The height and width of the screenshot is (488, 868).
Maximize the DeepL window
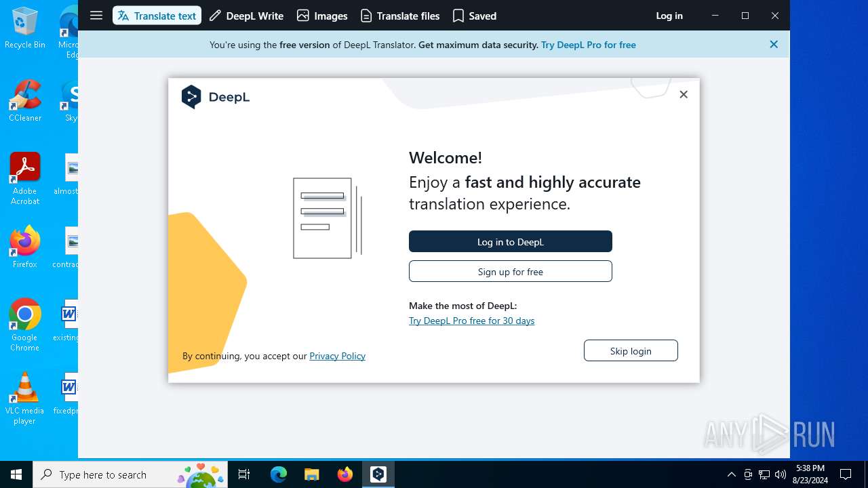click(x=745, y=16)
